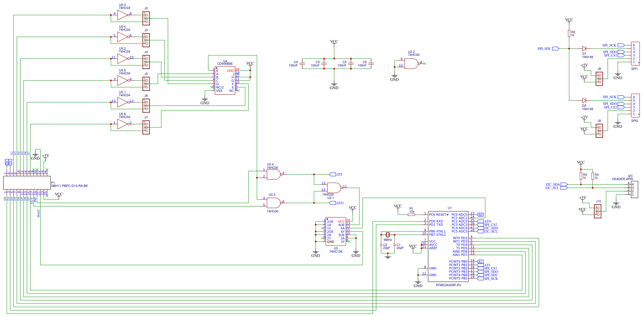Expand the SPI1 connector block

click(x=635, y=54)
